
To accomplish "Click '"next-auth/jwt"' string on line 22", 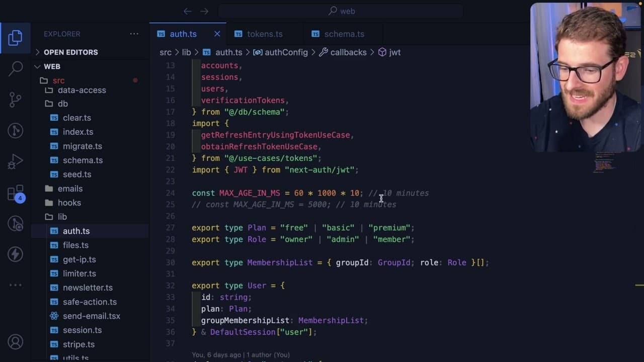I will point(319,170).
